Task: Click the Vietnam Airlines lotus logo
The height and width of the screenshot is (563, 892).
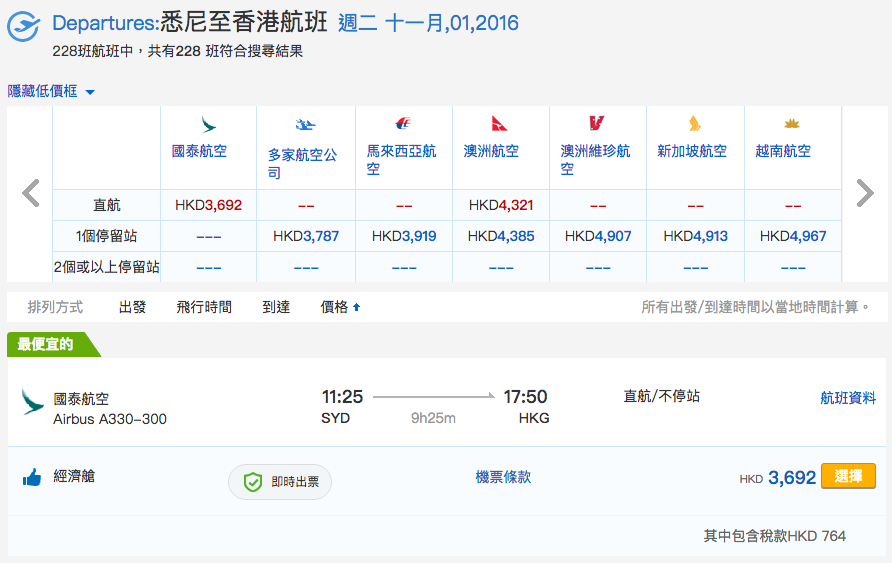Action: pos(791,123)
